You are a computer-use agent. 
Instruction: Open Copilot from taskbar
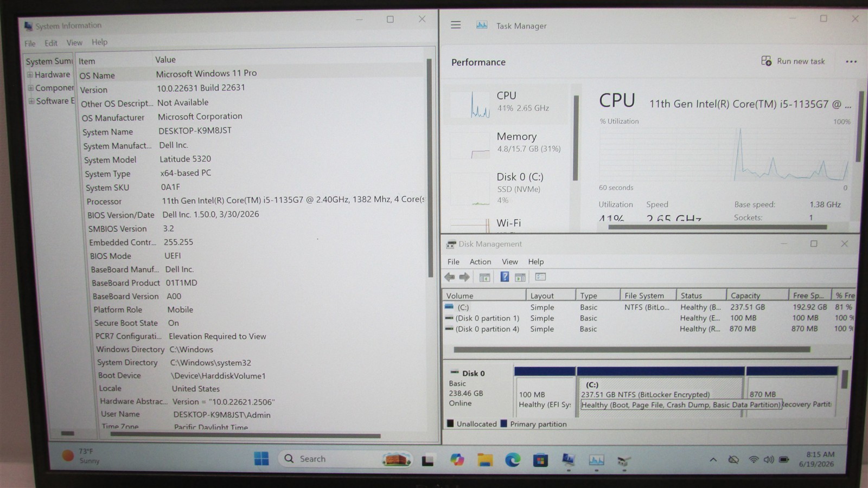point(457,460)
